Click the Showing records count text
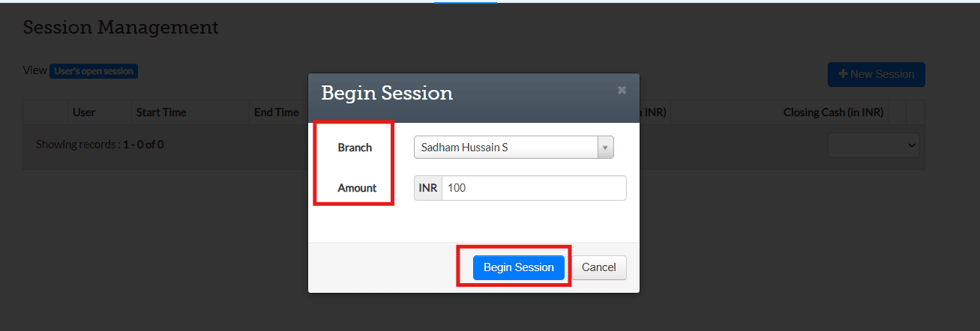The width and height of the screenshot is (980, 331). (x=100, y=144)
